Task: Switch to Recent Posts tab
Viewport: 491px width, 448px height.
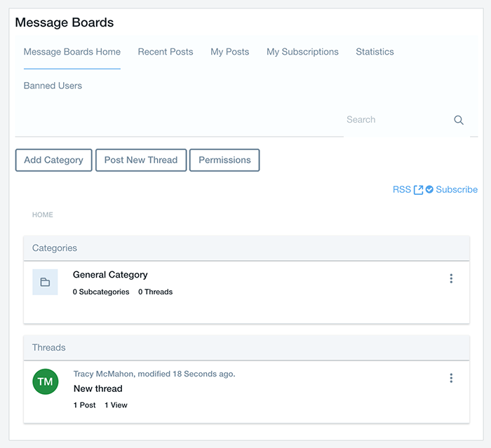Action: (x=166, y=52)
